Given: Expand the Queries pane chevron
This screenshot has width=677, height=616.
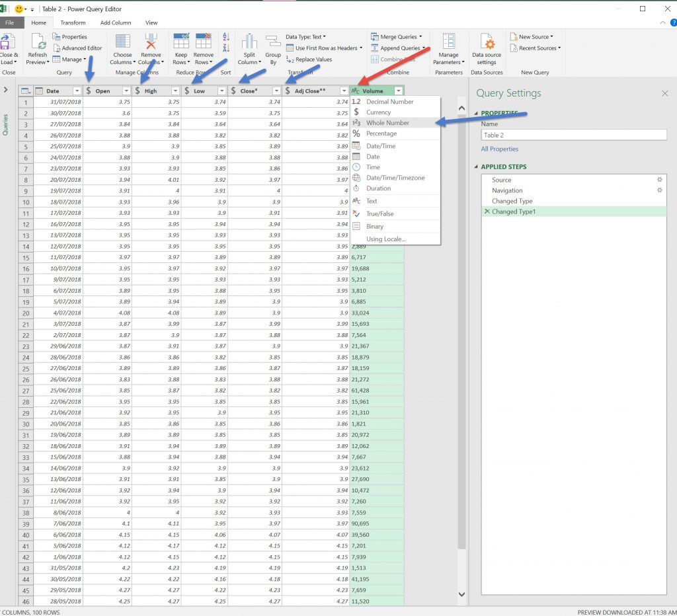Looking at the screenshot, I should tap(5, 90).
